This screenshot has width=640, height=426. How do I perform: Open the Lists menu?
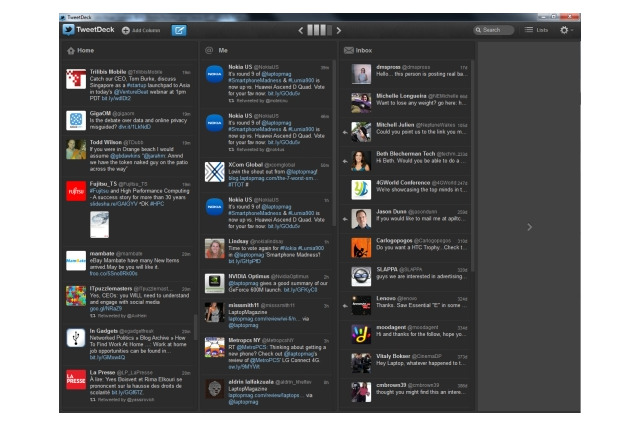pyautogui.click(x=536, y=30)
